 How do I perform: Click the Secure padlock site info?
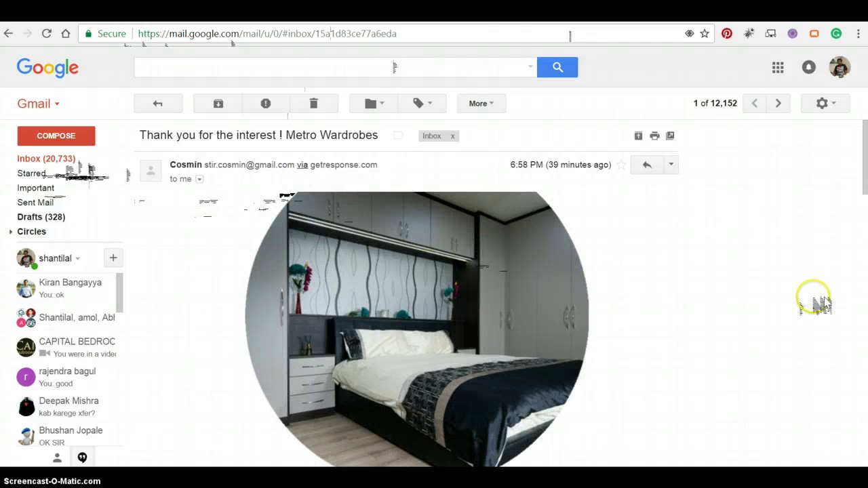pyautogui.click(x=106, y=33)
